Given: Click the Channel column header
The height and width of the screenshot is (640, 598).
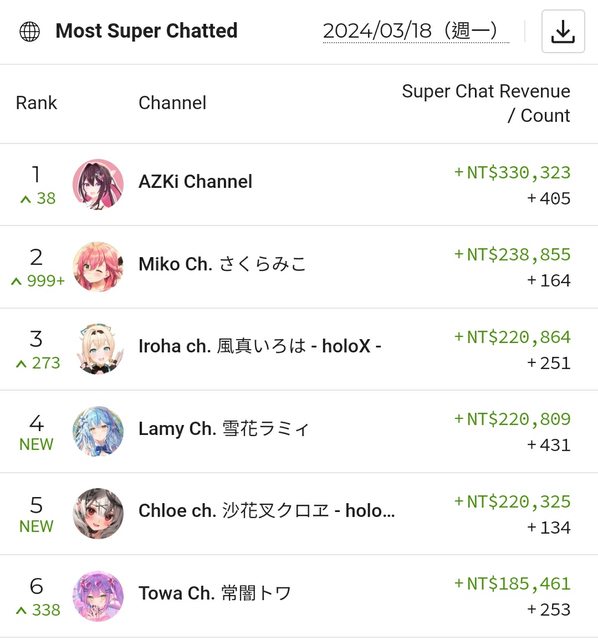Looking at the screenshot, I should (x=172, y=103).
